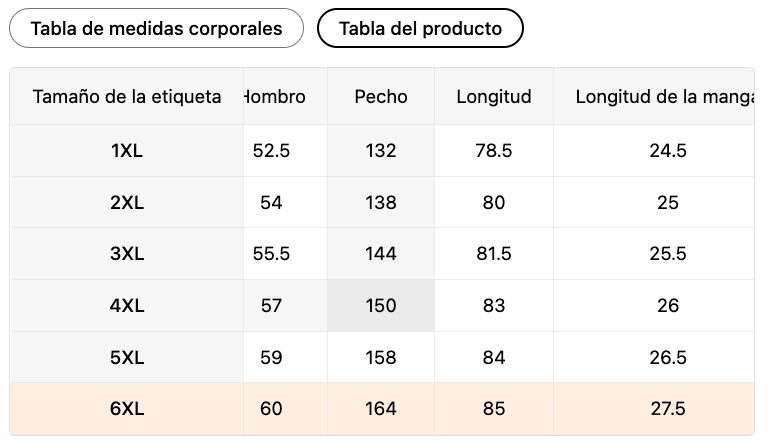Screen dimensions: 772x446
Task: Select the 4XL size row label
Action: click(x=127, y=306)
